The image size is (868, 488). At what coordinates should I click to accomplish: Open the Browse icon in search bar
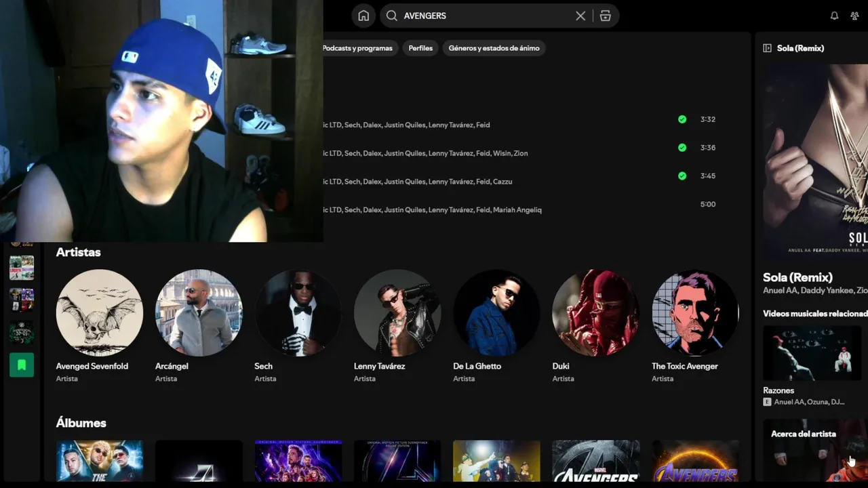pyautogui.click(x=606, y=16)
